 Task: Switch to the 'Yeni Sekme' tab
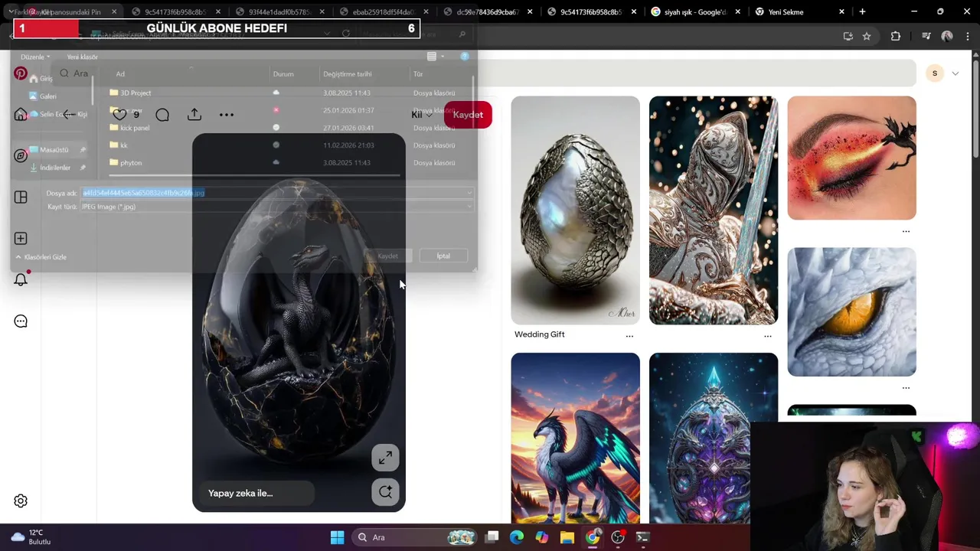799,12
